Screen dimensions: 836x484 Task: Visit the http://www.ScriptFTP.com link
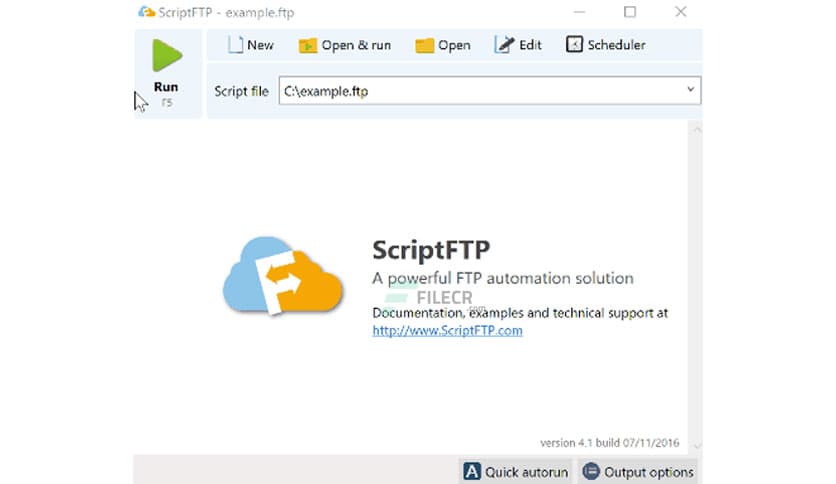click(x=447, y=330)
